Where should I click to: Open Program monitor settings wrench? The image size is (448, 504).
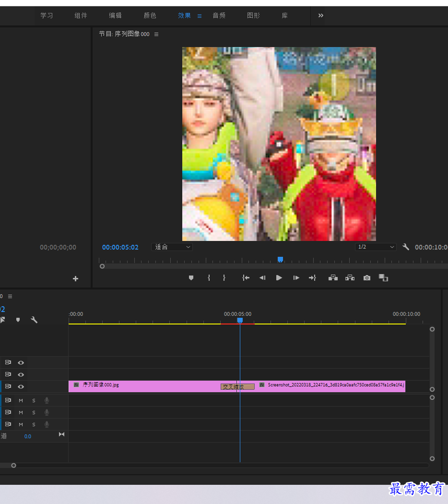[406, 247]
